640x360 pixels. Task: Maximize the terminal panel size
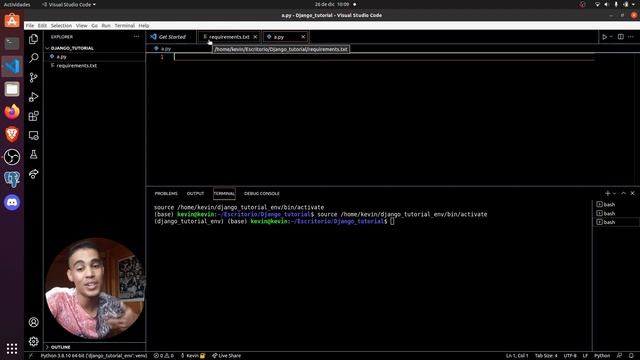click(x=624, y=193)
